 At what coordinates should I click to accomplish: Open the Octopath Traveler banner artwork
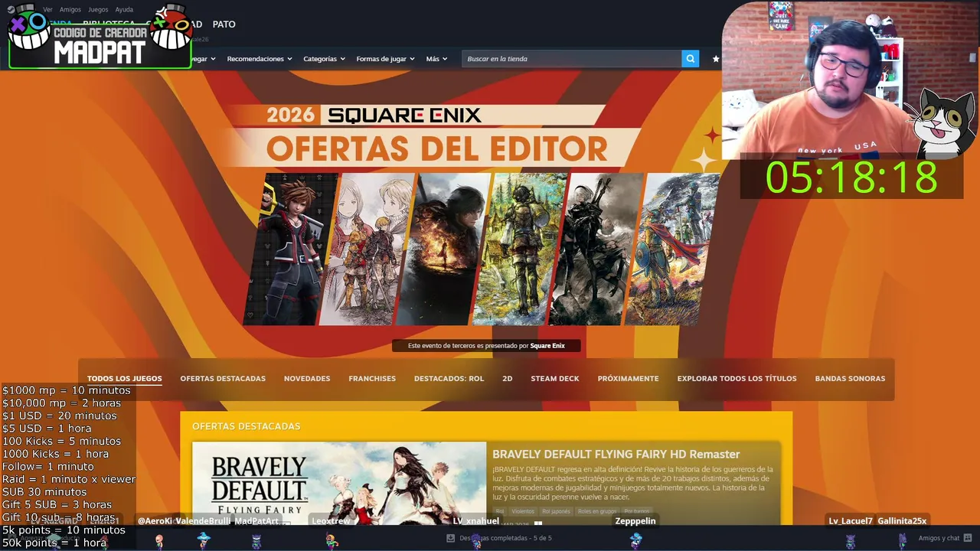(521, 249)
